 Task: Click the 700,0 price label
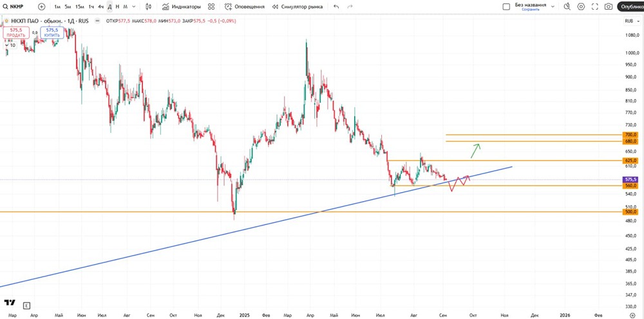pos(630,135)
